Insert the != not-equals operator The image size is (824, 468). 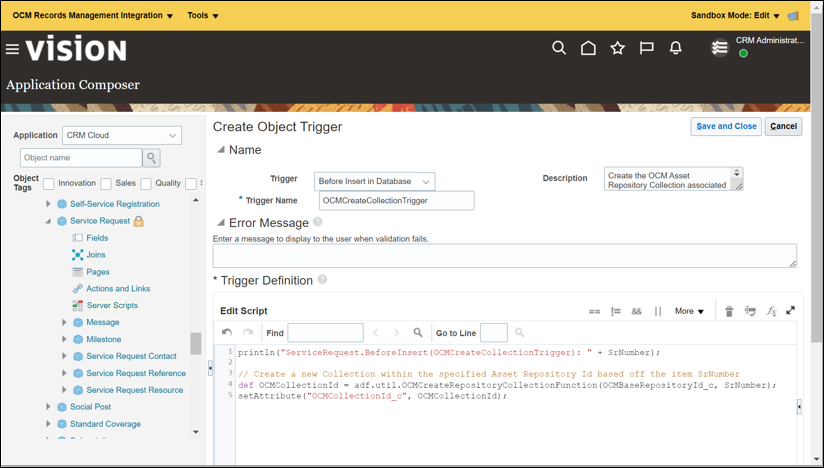click(615, 311)
